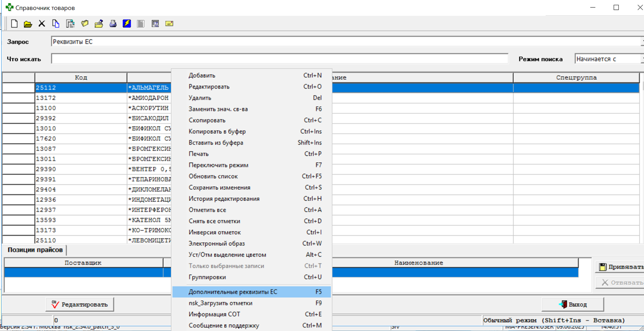The height and width of the screenshot is (331, 644).
Task: Select Переключить режим menu entry
Action: (x=251, y=165)
